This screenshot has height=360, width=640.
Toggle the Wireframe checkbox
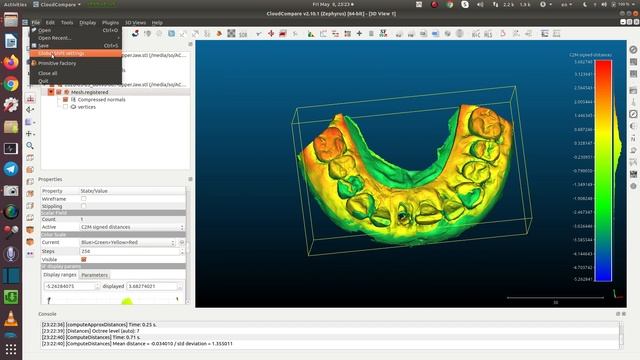click(84, 199)
